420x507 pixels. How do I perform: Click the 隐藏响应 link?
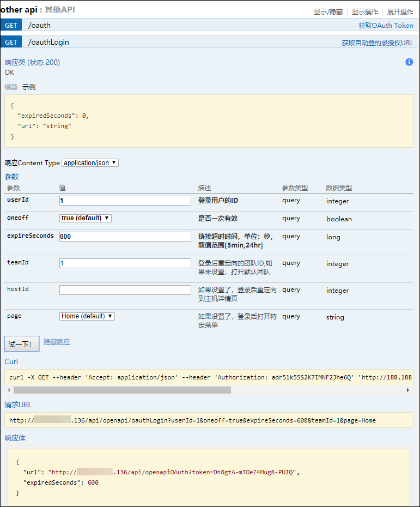pos(57,342)
